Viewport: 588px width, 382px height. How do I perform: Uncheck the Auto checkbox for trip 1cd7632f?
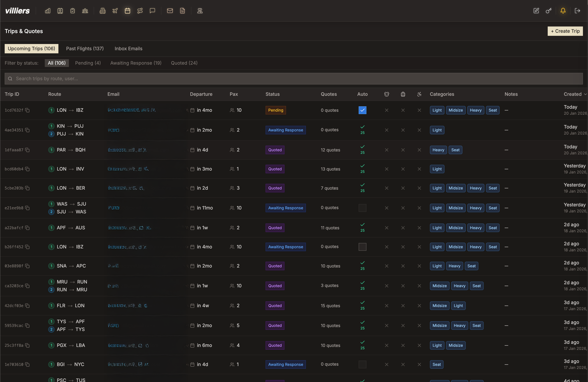pyautogui.click(x=362, y=110)
